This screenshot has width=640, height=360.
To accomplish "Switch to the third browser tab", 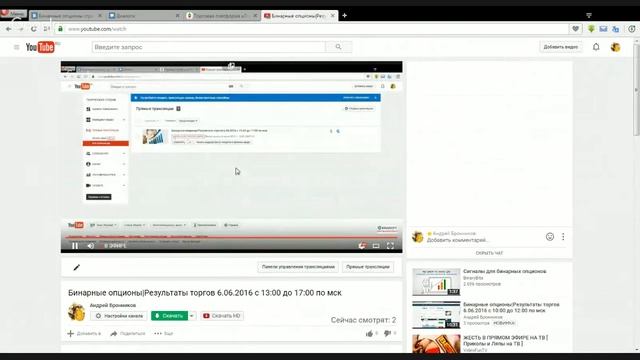I will pyautogui.click(x=222, y=16).
